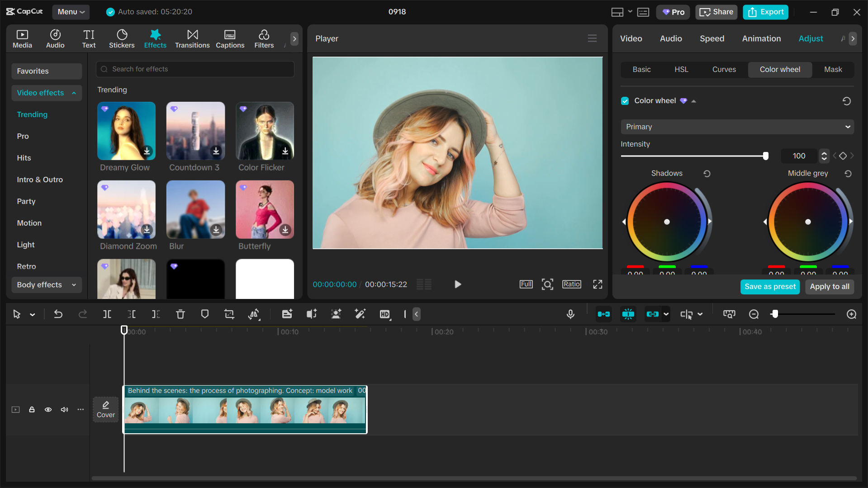Click the zoom in icon on the timeline
The image size is (868, 488).
(x=851, y=314)
